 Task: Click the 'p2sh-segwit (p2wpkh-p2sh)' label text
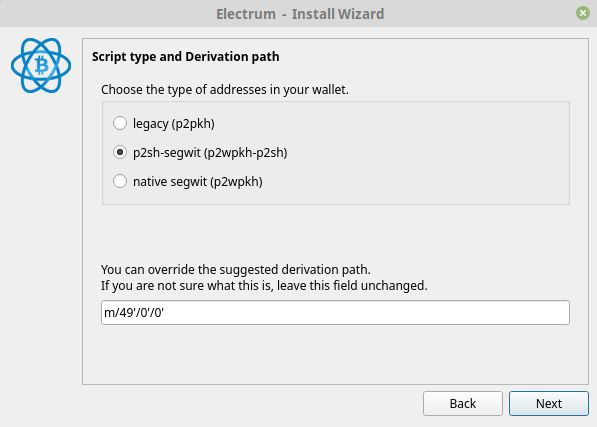point(210,153)
